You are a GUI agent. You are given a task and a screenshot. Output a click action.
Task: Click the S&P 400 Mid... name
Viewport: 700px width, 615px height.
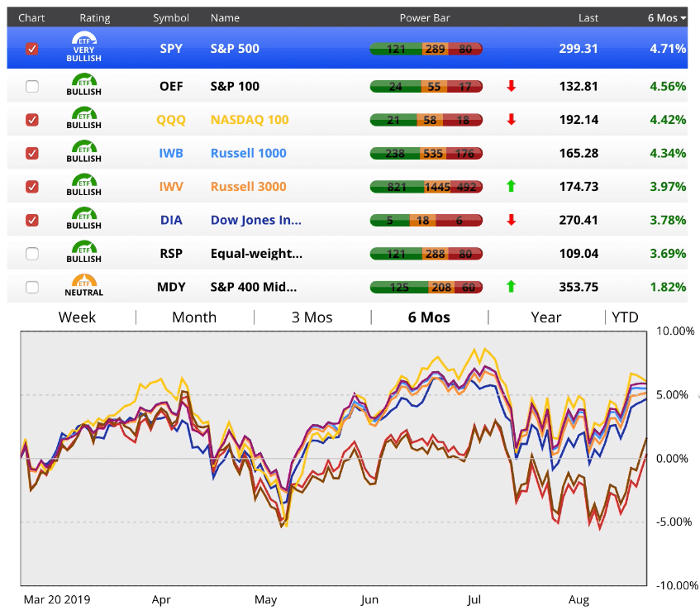pos(254,287)
